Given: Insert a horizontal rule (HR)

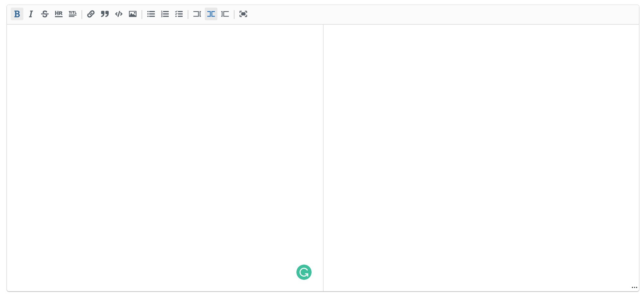Looking at the screenshot, I should 59,14.
